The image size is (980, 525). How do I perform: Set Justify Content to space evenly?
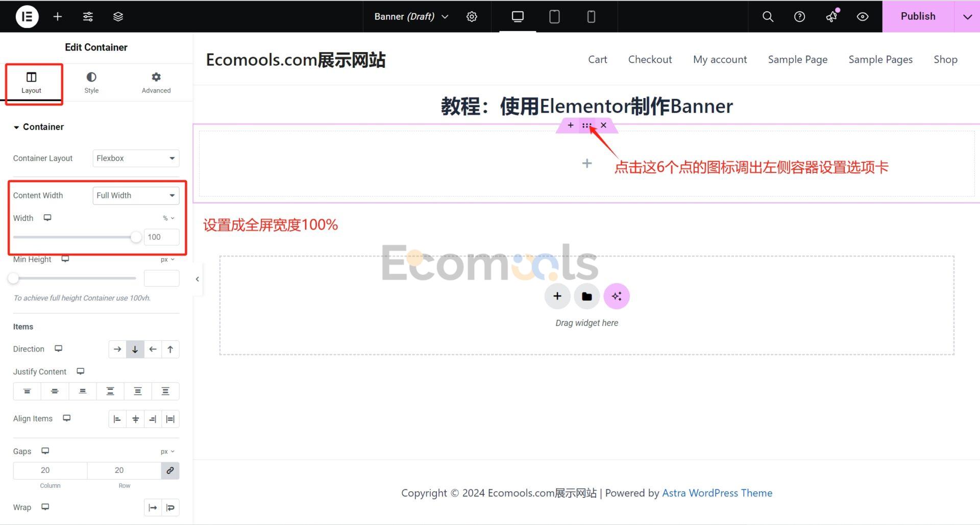coord(165,391)
